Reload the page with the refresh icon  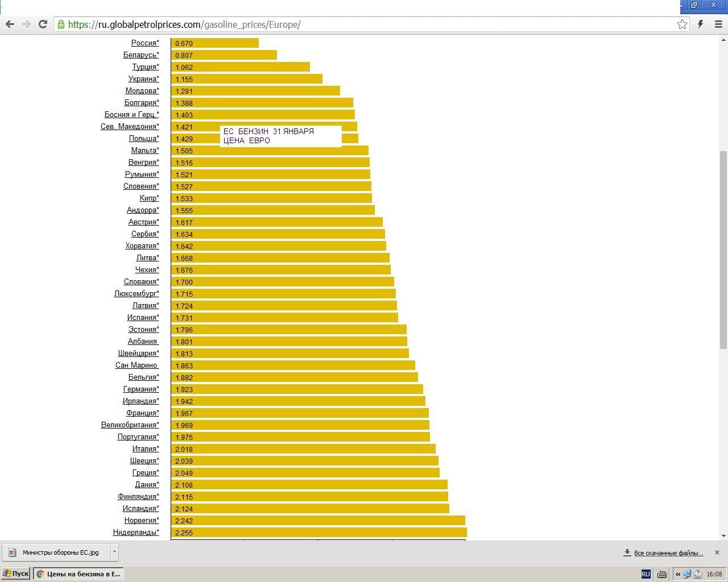click(43, 24)
